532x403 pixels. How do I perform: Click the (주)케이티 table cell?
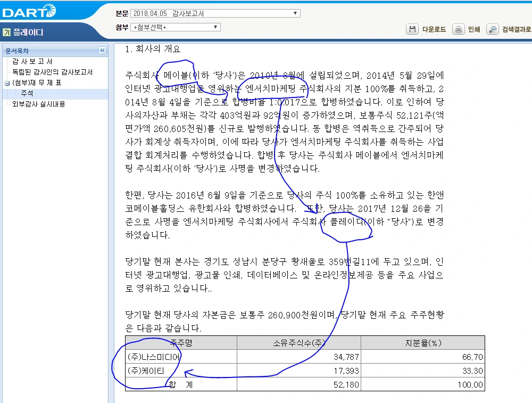[181, 371]
